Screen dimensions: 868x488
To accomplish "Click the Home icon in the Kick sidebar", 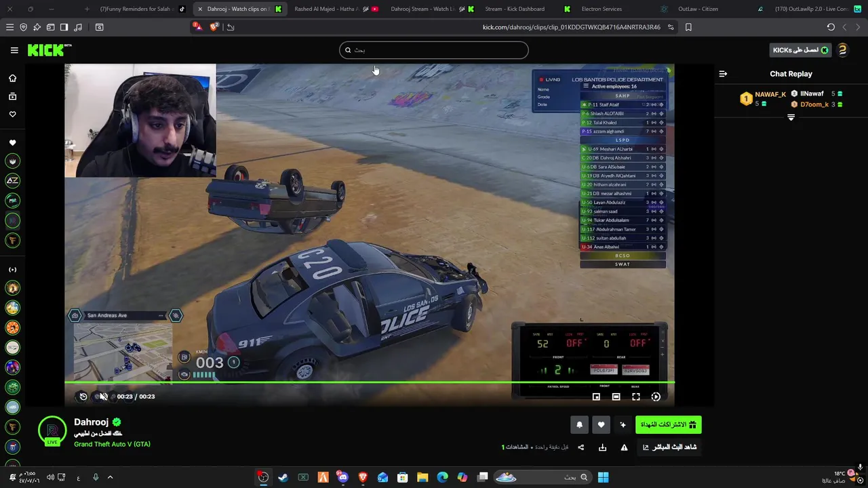I will pos(12,78).
